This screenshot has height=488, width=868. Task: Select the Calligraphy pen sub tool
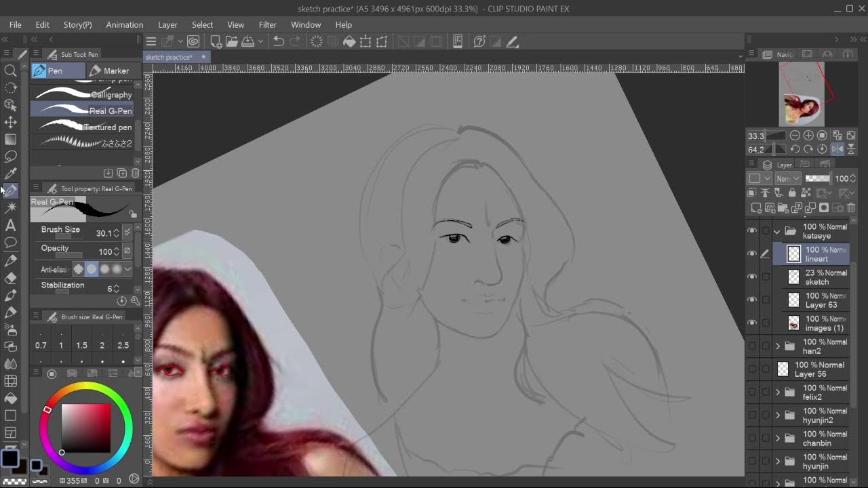pos(82,94)
